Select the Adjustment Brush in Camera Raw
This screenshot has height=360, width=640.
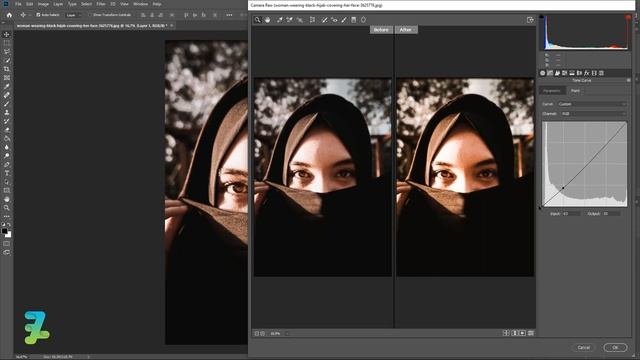point(344,20)
